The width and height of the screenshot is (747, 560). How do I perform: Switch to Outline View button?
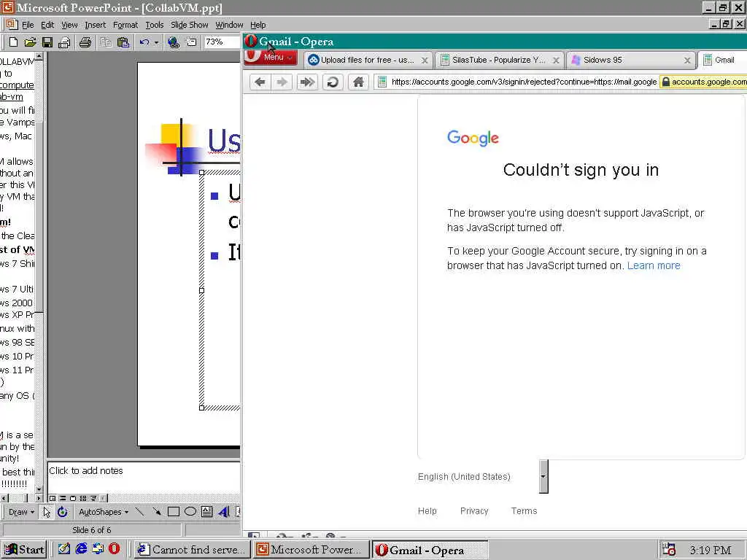click(x=63, y=498)
